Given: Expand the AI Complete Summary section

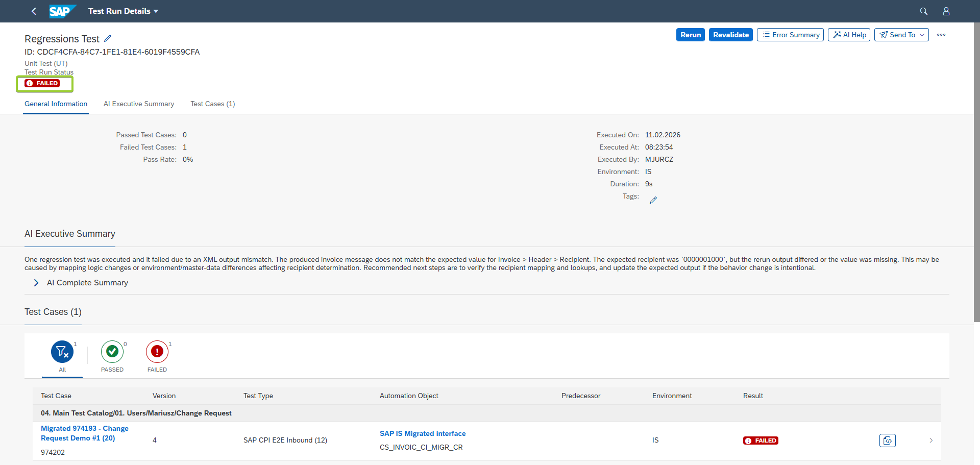Looking at the screenshot, I should (81, 283).
